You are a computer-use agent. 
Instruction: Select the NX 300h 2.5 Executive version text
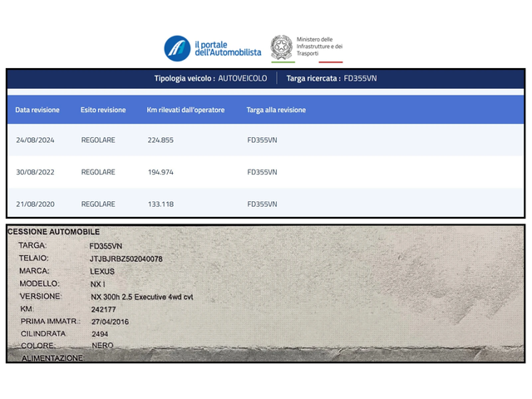pos(141,296)
